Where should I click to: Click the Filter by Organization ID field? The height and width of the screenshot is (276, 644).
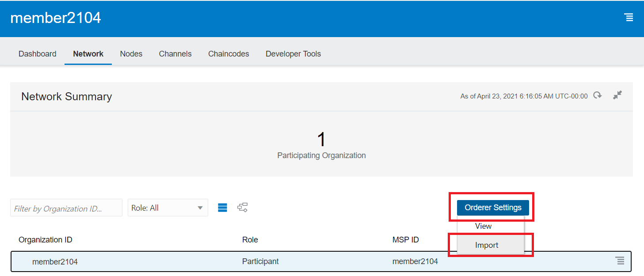coord(66,208)
